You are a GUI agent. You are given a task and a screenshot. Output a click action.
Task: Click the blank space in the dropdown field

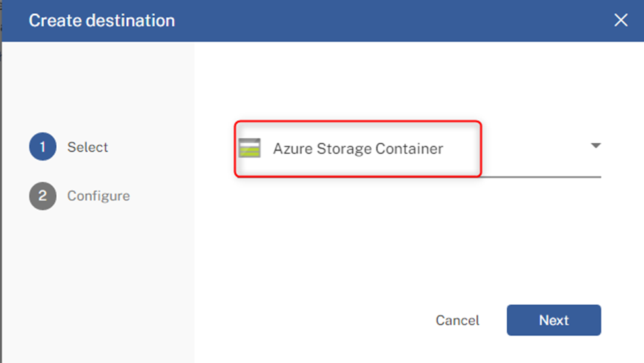[534, 148]
